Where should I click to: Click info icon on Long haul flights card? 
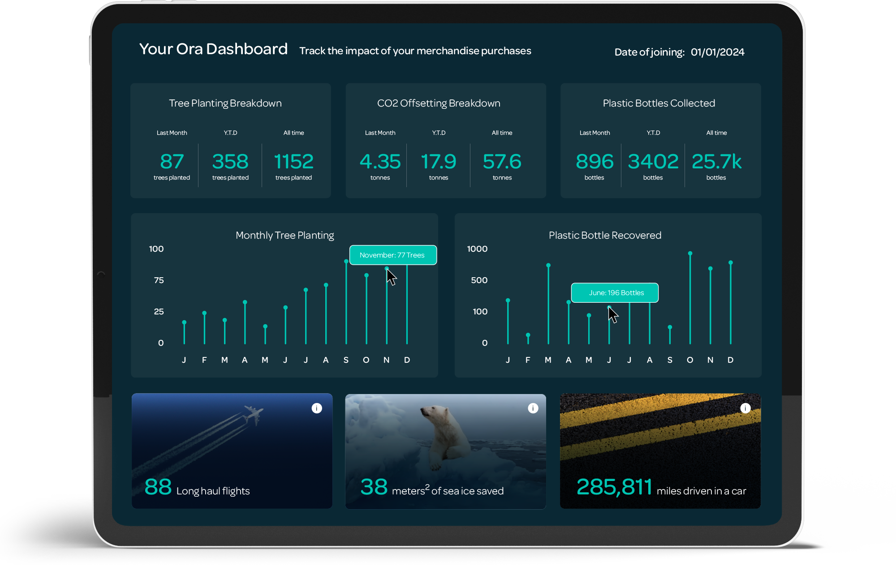tap(317, 408)
